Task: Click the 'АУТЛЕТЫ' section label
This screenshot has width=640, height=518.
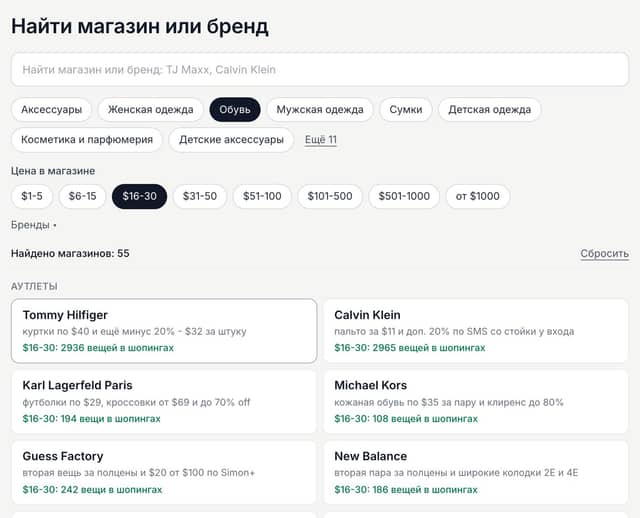Action: [x=34, y=287]
